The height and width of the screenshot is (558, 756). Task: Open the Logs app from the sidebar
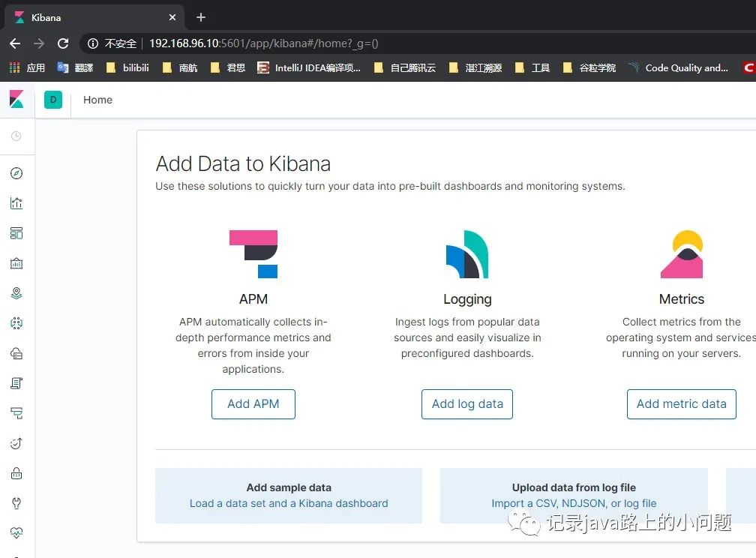click(16, 382)
